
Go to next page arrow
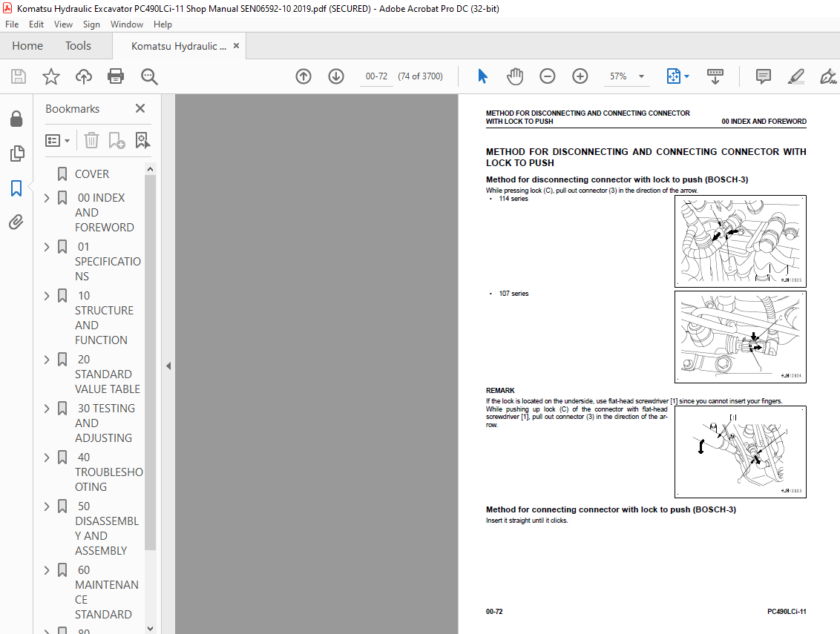coord(336,76)
